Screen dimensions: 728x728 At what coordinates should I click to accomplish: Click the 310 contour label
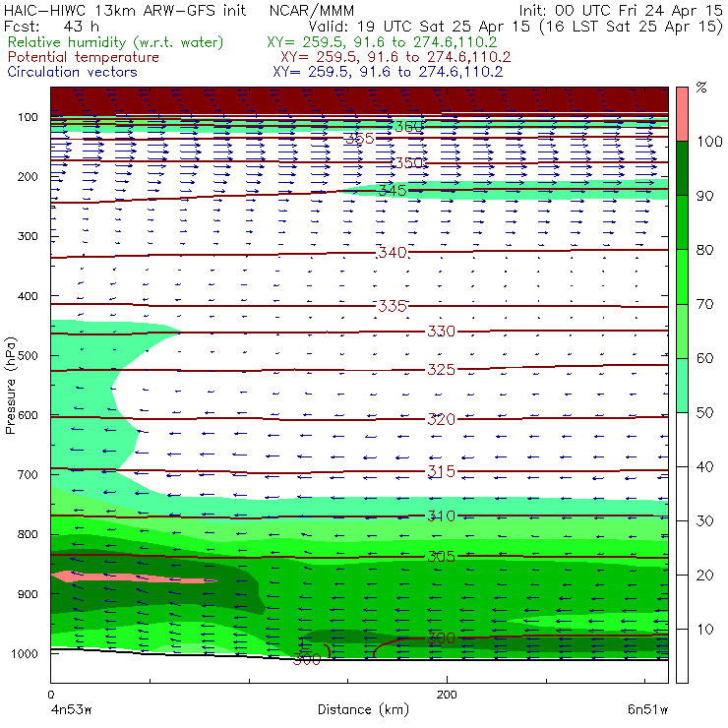(441, 516)
